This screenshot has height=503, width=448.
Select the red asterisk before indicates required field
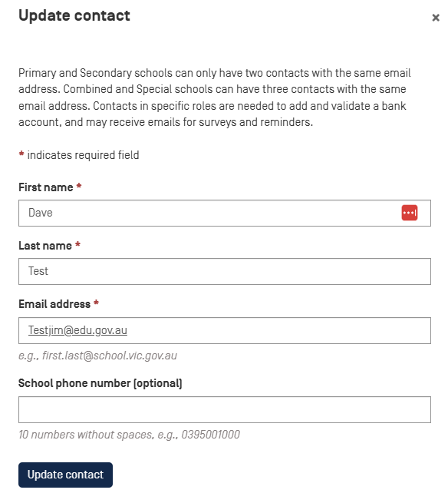coord(21,154)
